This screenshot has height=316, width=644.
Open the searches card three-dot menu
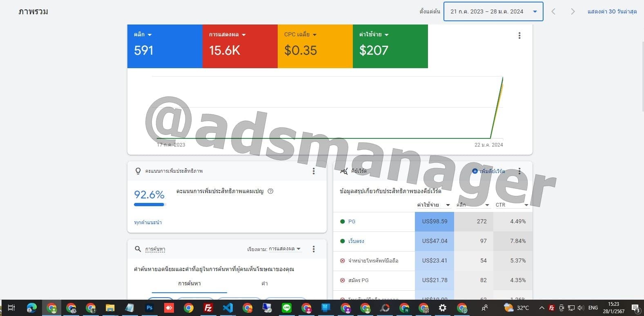coord(313,249)
